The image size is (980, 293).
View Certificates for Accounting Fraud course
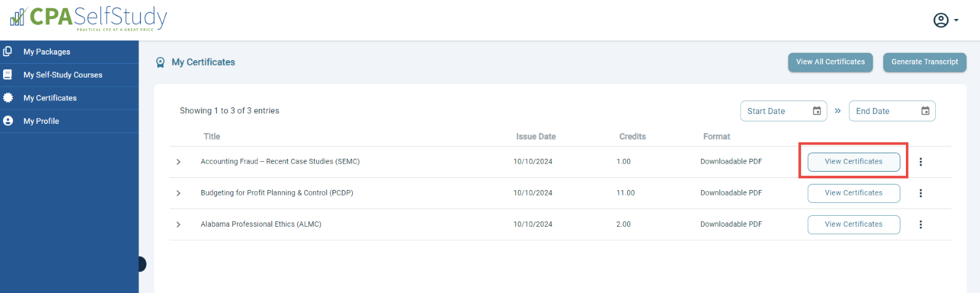(854, 162)
